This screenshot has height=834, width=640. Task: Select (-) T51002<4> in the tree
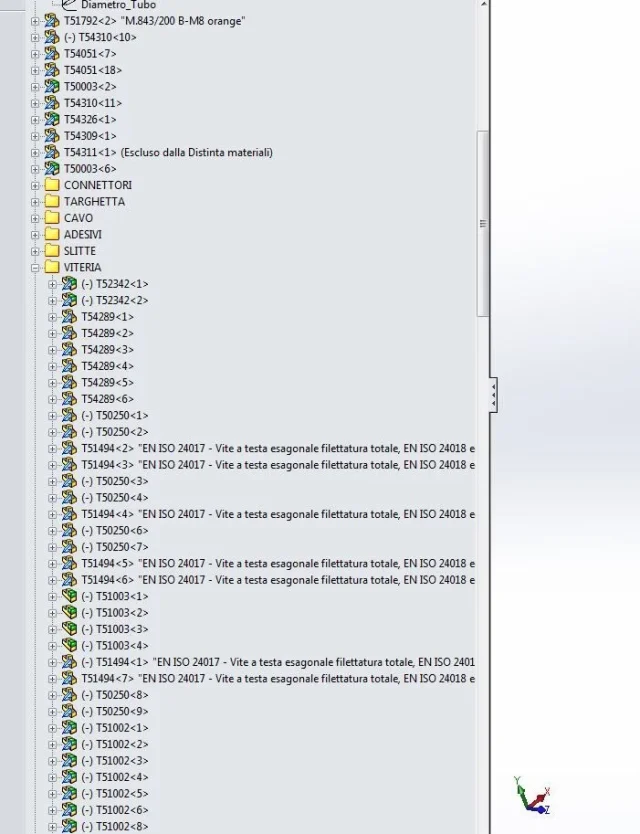[115, 778]
